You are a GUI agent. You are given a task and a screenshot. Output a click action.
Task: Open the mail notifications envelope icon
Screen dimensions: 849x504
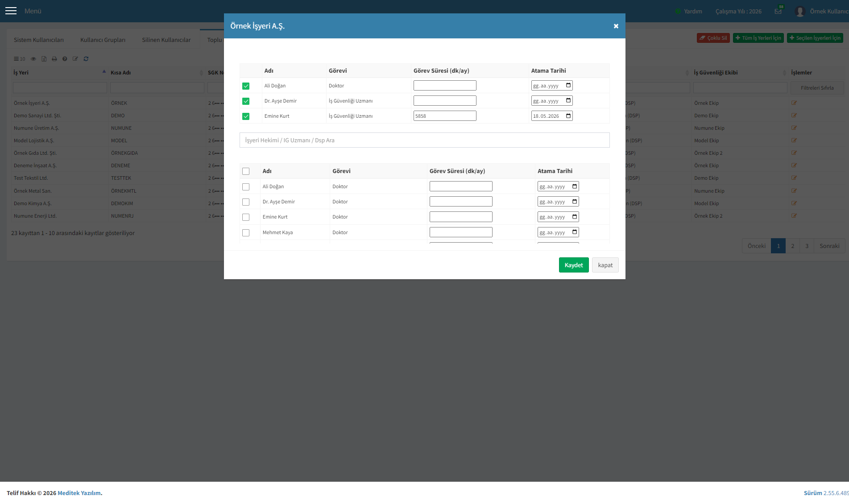778,11
